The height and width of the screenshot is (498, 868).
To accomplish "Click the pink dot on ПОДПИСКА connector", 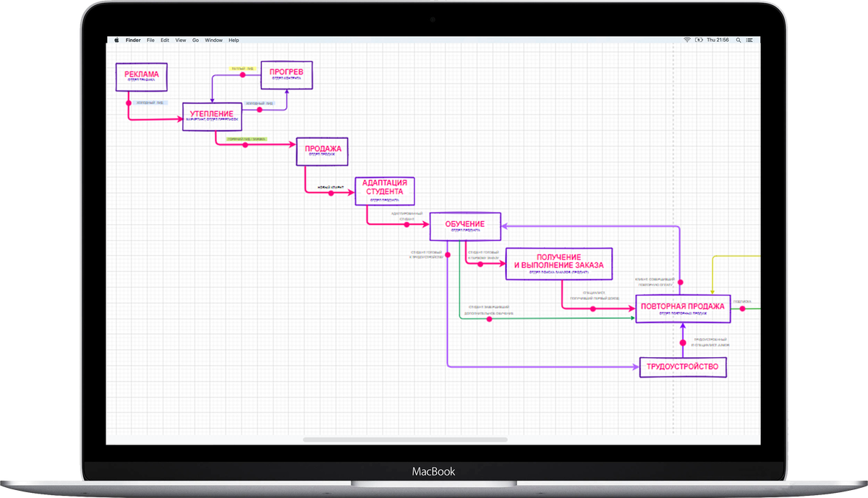I will pyautogui.click(x=741, y=309).
